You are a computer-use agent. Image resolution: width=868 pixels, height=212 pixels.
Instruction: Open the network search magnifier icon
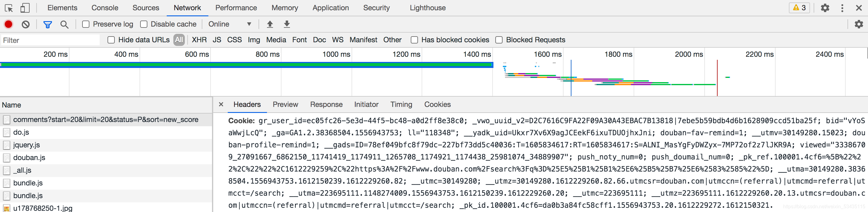click(x=64, y=24)
